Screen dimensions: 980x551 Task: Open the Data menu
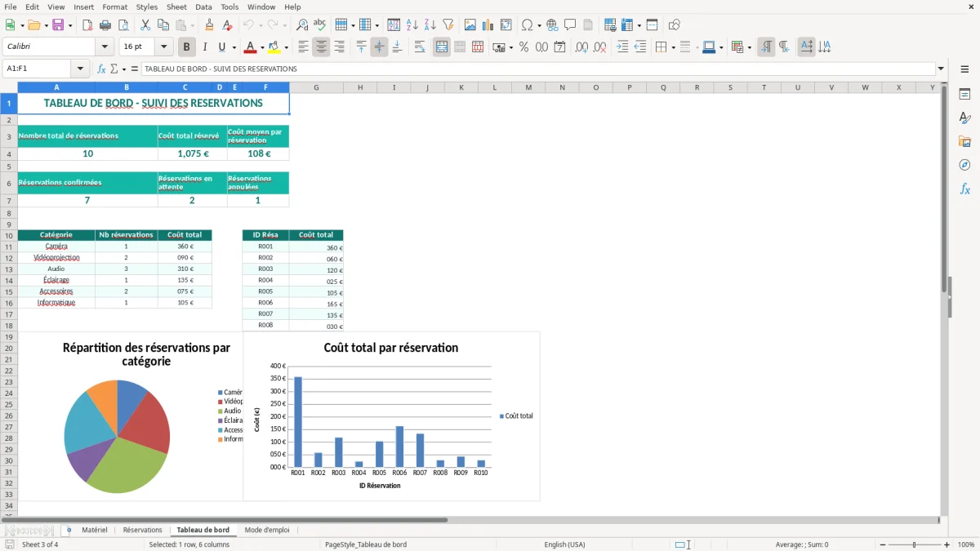click(x=203, y=7)
